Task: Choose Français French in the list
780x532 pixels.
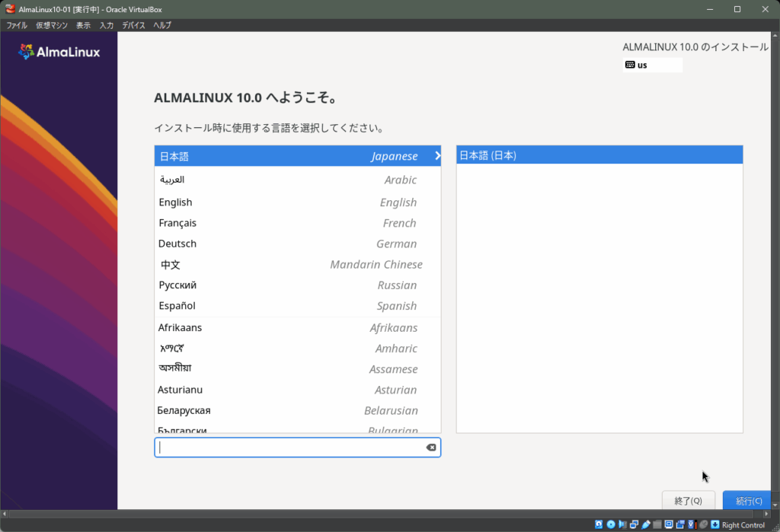Action: (x=298, y=223)
